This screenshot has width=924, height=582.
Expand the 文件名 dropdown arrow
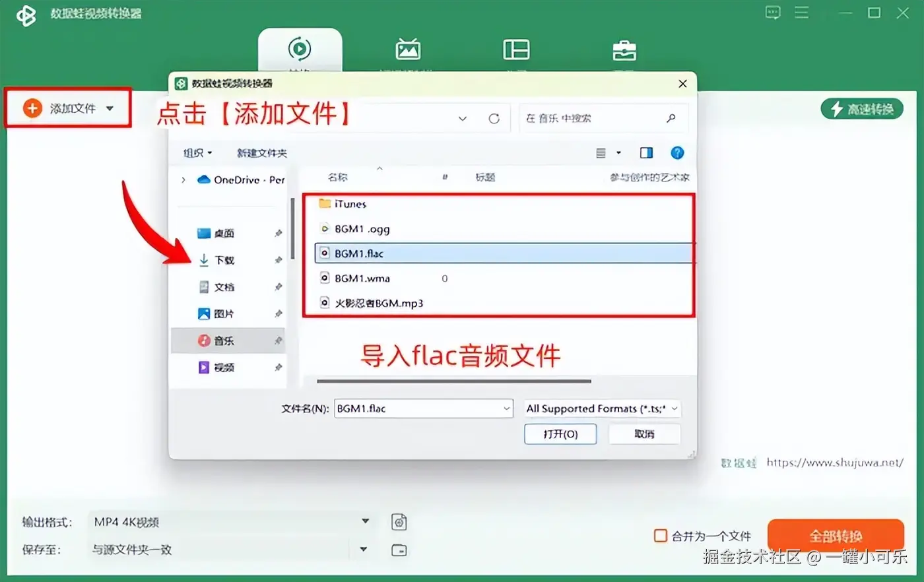click(506, 408)
